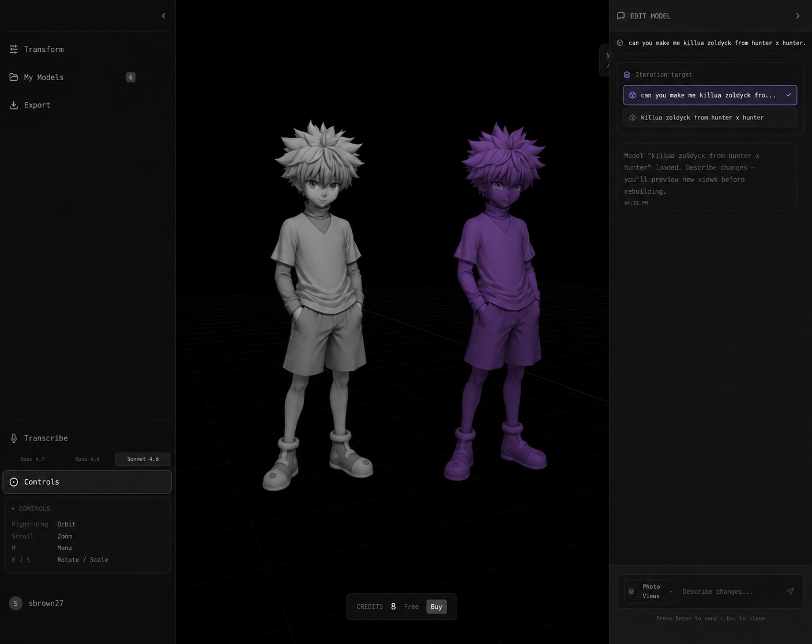Click the 'Iteration target' label
The height and width of the screenshot is (644, 812).
[663, 74]
